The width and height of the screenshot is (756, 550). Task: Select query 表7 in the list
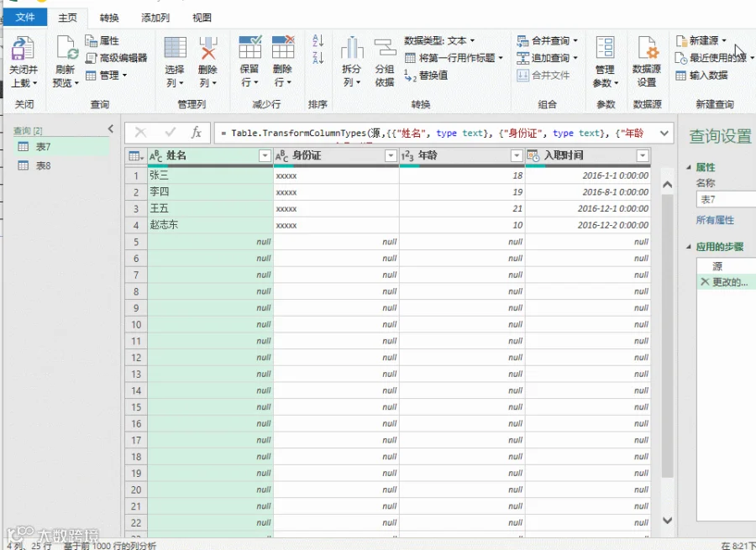click(61, 147)
